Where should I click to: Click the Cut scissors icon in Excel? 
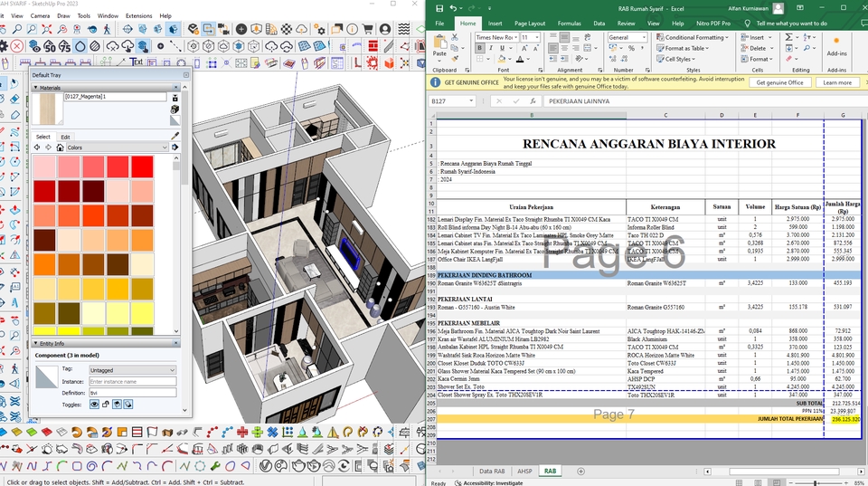455,37
